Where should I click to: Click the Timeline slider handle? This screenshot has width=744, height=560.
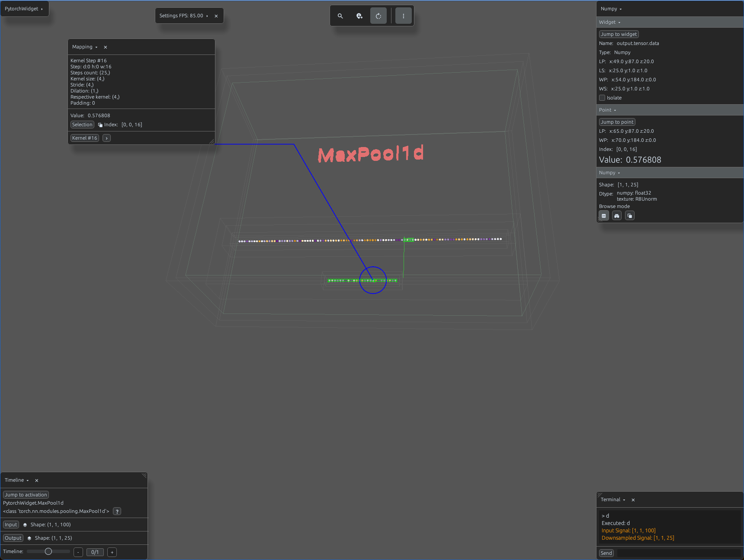click(48, 551)
